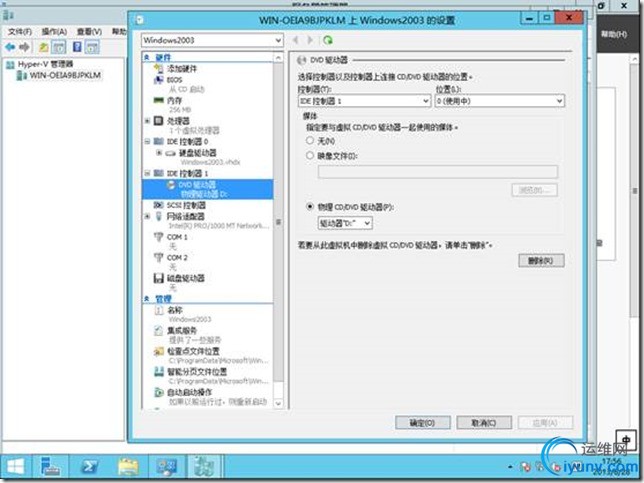Click forward arrow in Hyper-V Manager toolbar
The image size is (644, 483).
[x=24, y=47]
